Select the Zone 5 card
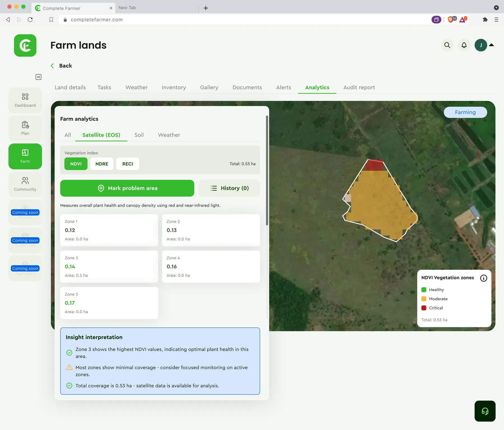The width and height of the screenshot is (504, 430). pyautogui.click(x=109, y=303)
